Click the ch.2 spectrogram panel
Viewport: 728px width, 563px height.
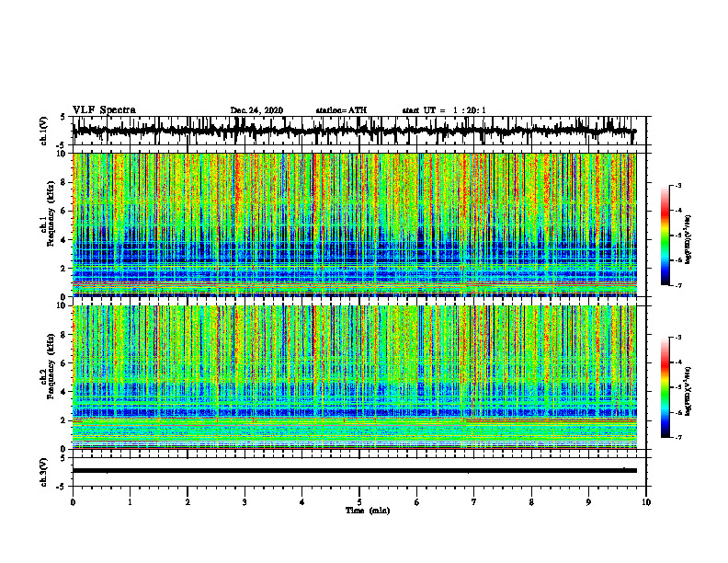coord(354,377)
